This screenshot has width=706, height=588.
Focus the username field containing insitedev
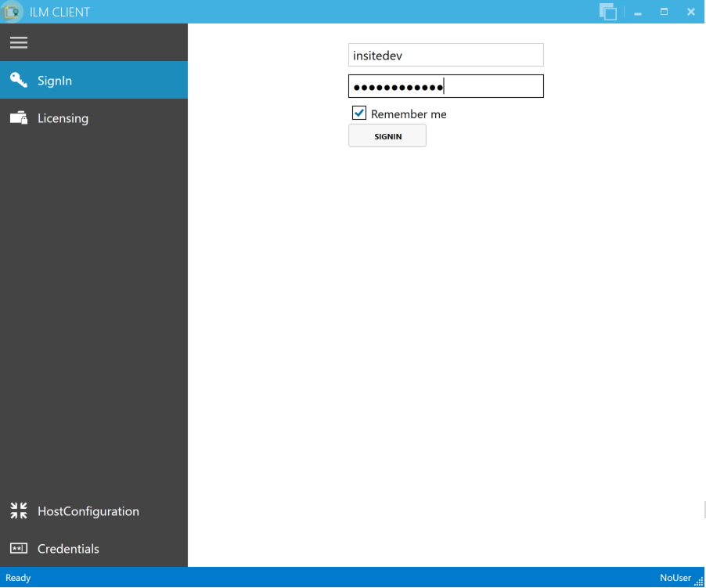click(x=445, y=56)
